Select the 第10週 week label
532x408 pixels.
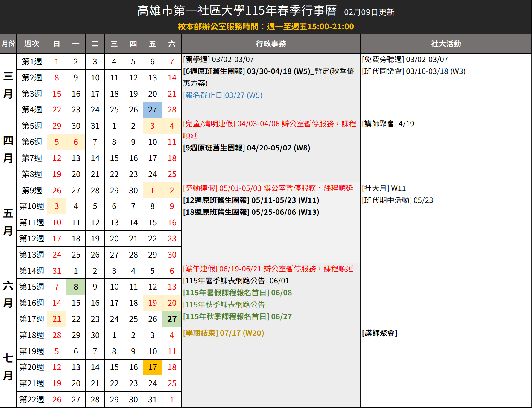click(32, 206)
